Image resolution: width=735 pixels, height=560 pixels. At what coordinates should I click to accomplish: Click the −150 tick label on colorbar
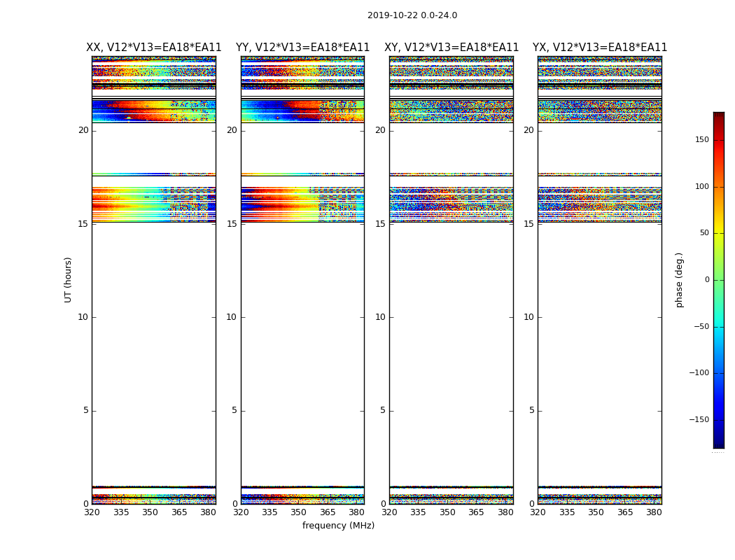(x=699, y=419)
